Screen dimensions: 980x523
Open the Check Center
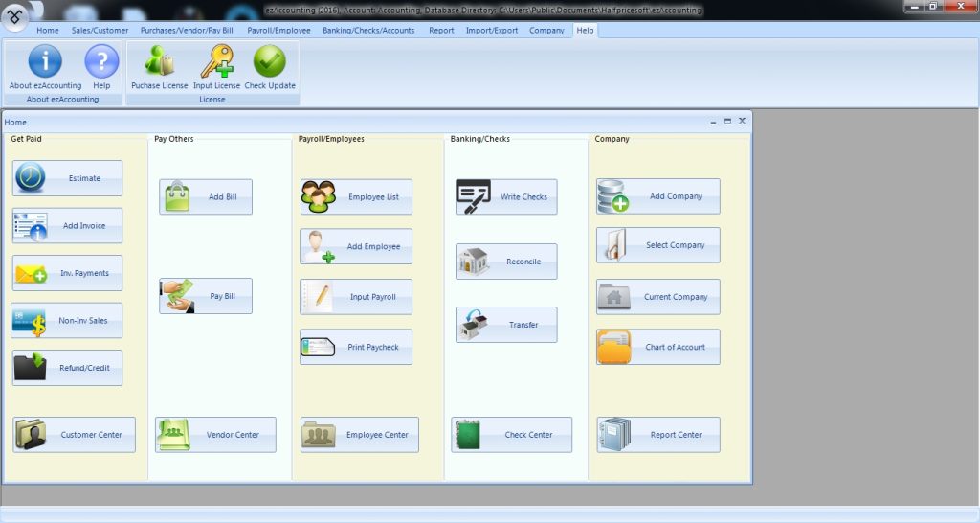click(511, 435)
